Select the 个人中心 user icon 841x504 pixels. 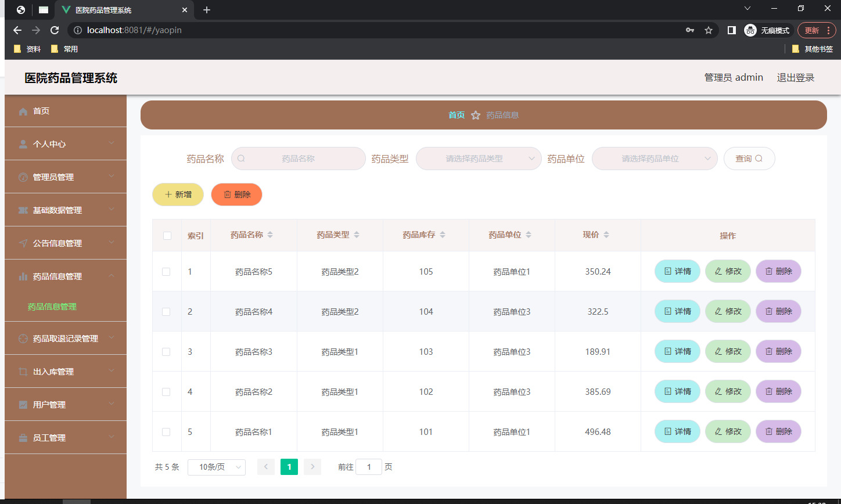23,143
